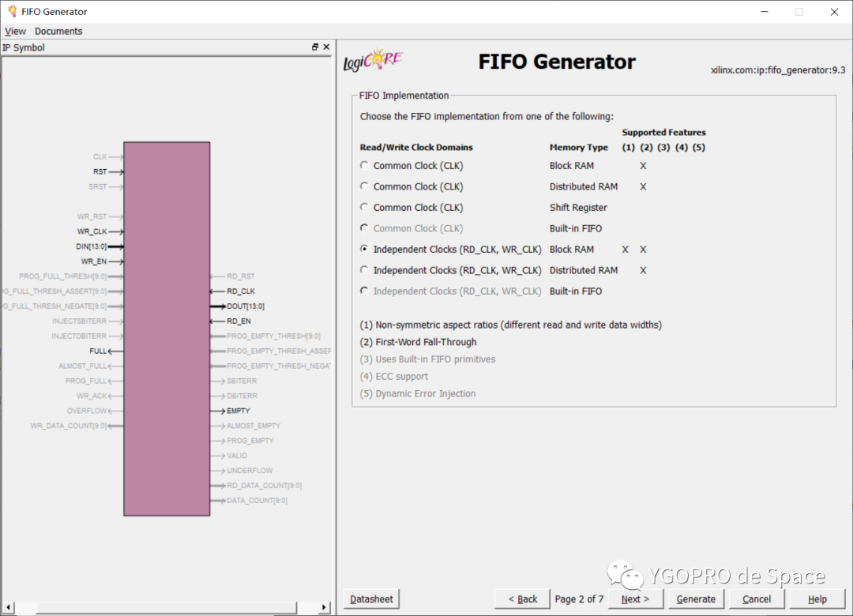853x616 pixels.
Task: Click the DATA_COUNT[9:0] port label
Action: point(257,501)
